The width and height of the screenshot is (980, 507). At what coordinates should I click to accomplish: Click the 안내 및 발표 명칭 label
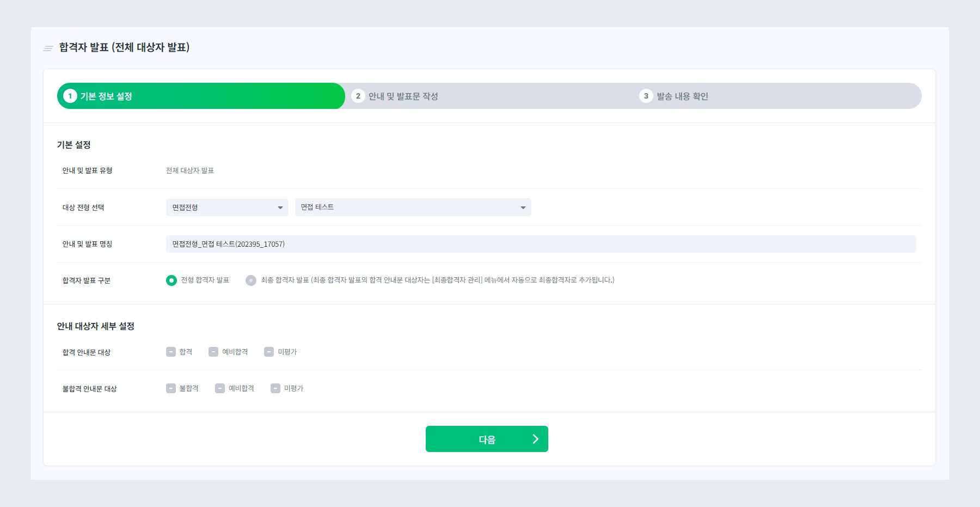click(87, 244)
